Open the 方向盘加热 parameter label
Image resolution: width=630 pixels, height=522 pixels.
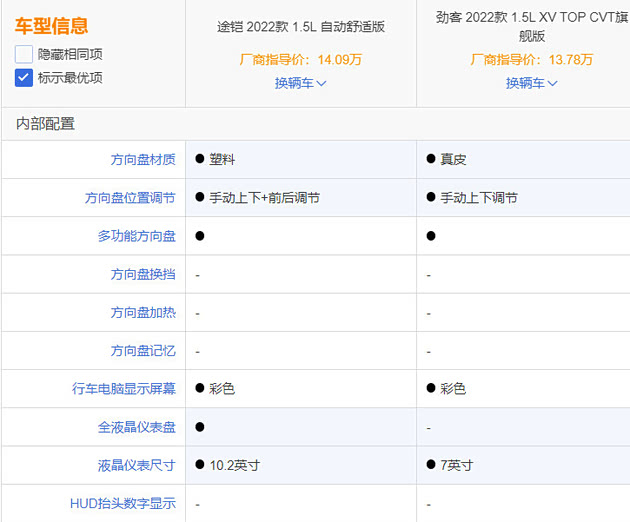[143, 312]
